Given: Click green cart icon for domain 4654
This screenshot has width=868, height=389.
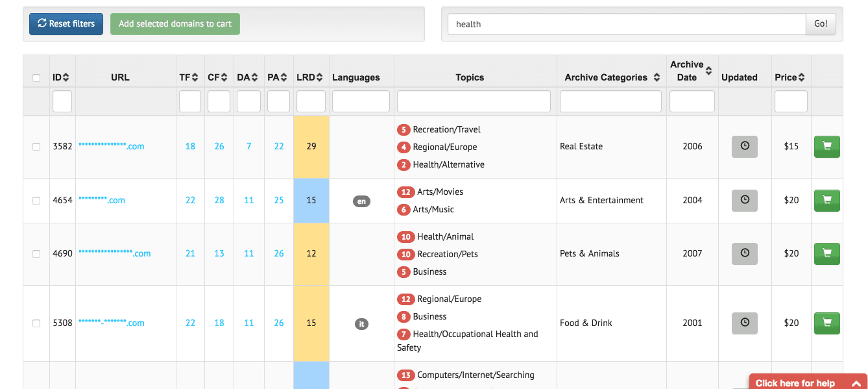Looking at the screenshot, I should tap(826, 201).
